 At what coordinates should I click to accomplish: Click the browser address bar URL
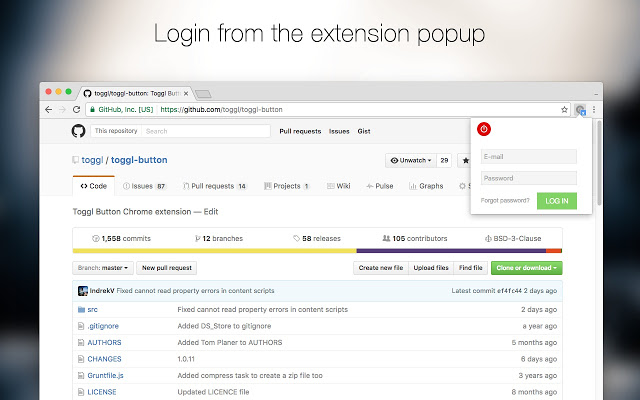pyautogui.click(x=221, y=109)
